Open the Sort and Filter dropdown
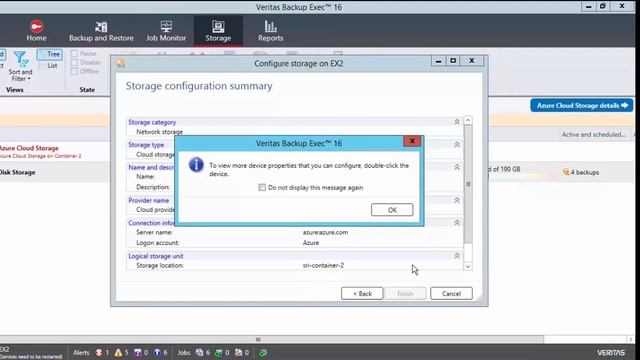This screenshot has height=360, width=640. point(20,75)
